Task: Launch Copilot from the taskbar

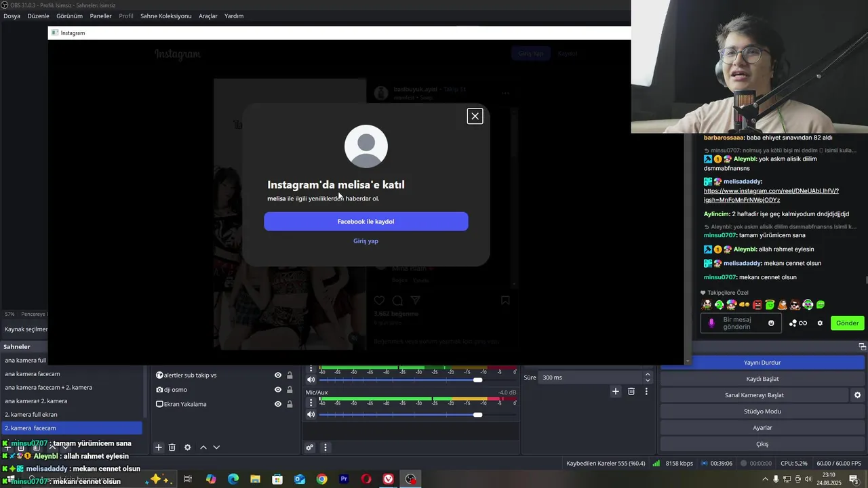Action: [211, 479]
